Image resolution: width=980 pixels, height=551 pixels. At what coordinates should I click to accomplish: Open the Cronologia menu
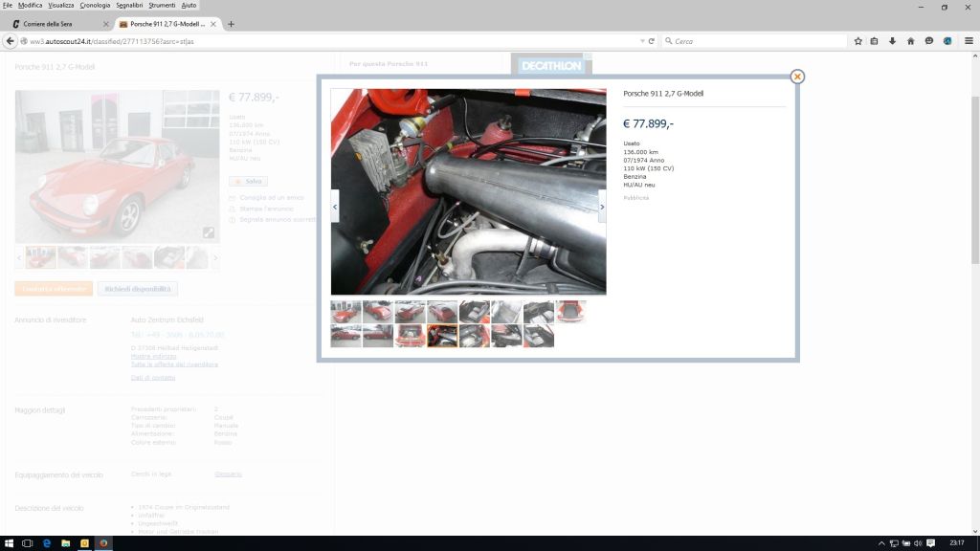tap(95, 5)
